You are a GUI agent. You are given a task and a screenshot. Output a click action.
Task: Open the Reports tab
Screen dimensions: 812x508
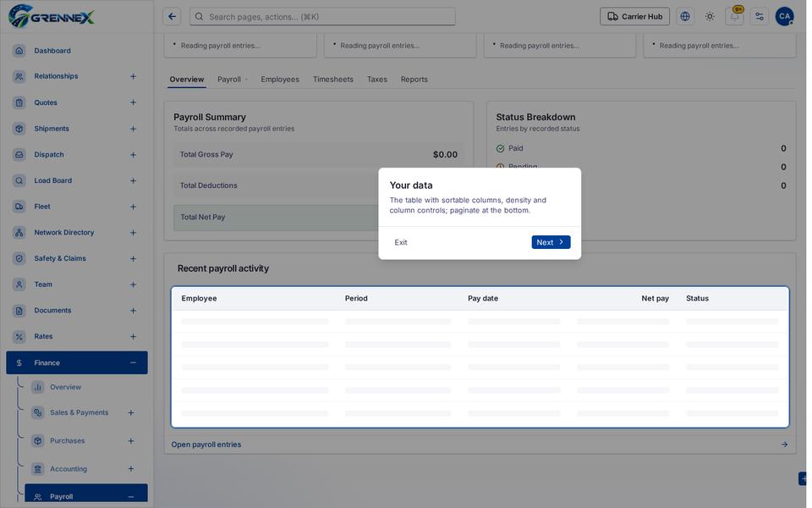pyautogui.click(x=414, y=80)
